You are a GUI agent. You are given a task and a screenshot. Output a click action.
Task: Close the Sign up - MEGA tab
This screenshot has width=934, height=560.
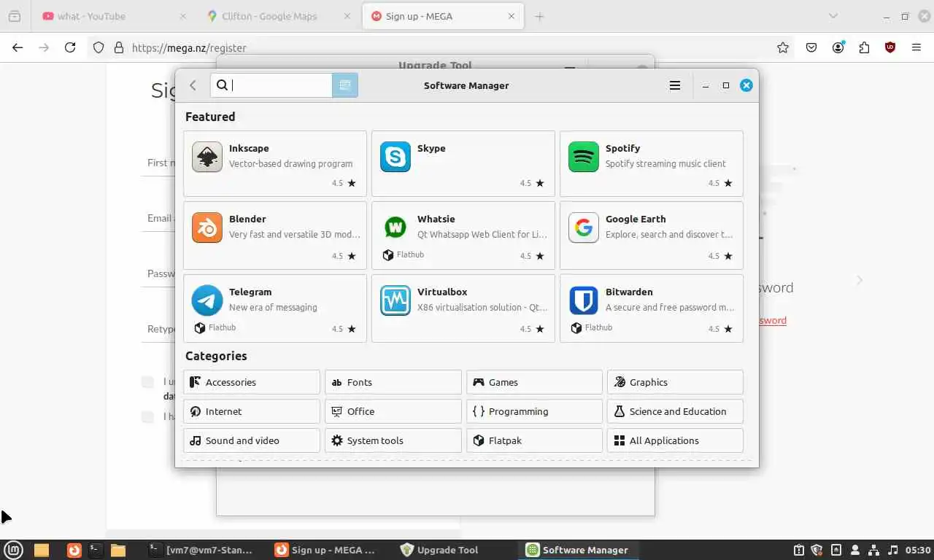[x=512, y=16]
